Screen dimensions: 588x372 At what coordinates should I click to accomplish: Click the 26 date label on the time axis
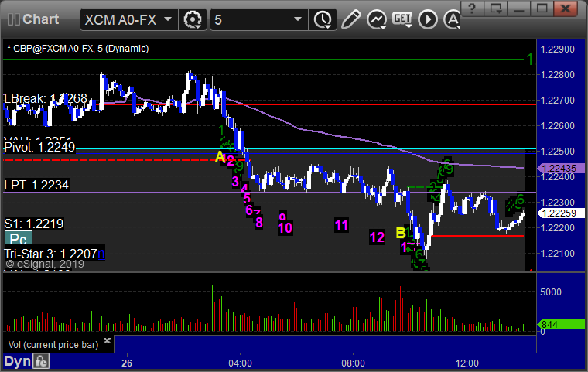tap(127, 363)
